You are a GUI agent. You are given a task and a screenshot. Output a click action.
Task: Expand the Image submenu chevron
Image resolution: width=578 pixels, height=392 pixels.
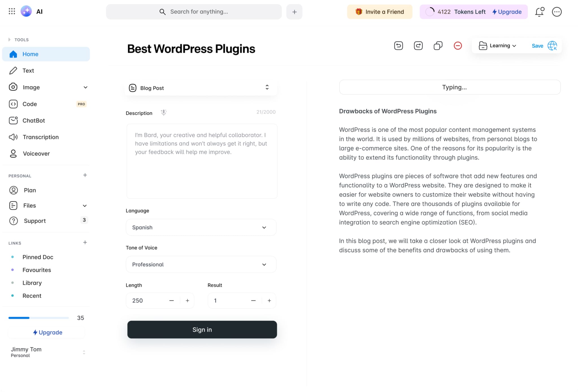(85, 87)
